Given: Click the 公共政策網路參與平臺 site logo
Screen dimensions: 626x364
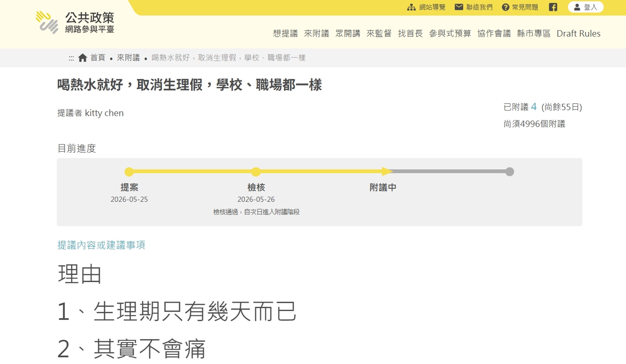Looking at the screenshot, I should pyautogui.click(x=75, y=23).
